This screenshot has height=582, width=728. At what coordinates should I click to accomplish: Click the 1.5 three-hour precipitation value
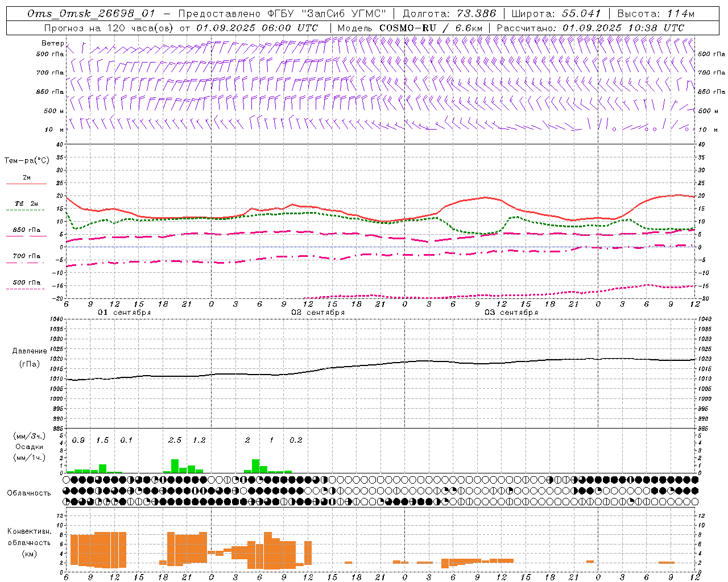coord(102,440)
